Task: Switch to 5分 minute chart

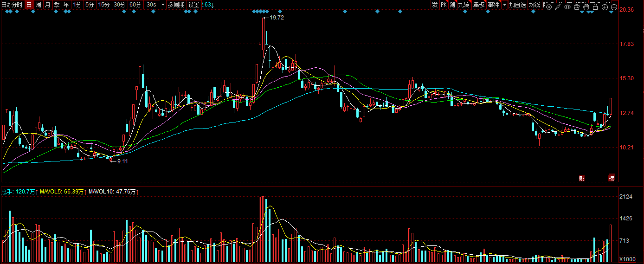Action: (x=89, y=5)
